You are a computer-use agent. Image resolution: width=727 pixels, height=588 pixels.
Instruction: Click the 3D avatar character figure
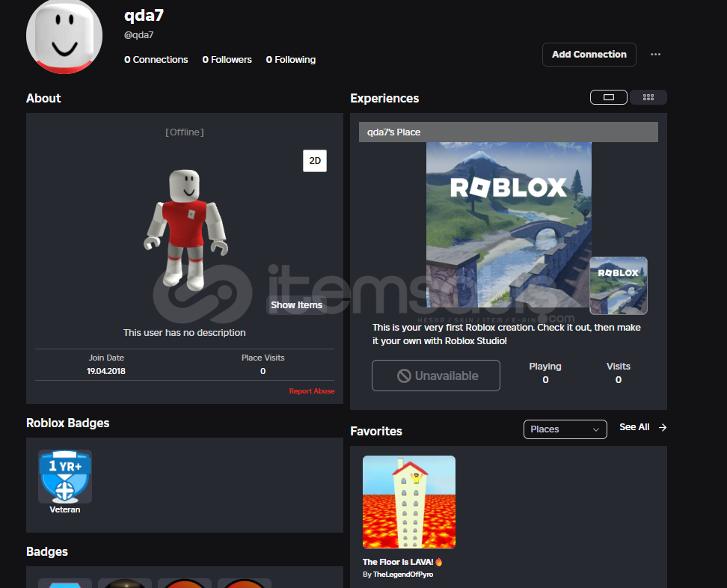185,228
